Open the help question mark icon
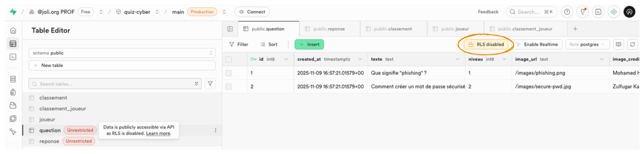644x154 pixels. tap(567, 12)
